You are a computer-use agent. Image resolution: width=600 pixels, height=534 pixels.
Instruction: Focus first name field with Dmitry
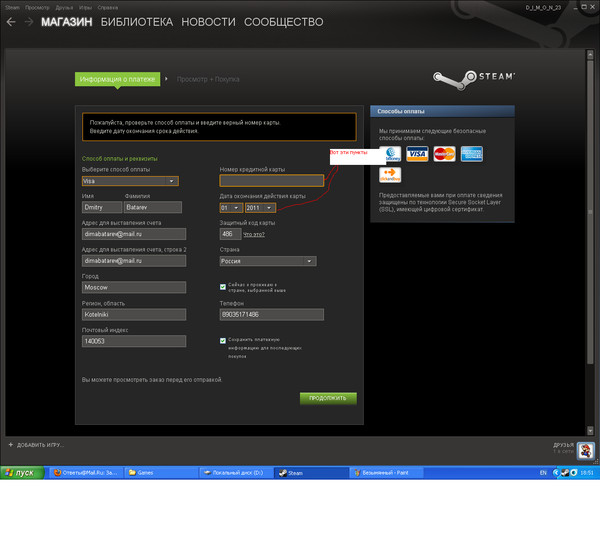pyautogui.click(x=102, y=207)
